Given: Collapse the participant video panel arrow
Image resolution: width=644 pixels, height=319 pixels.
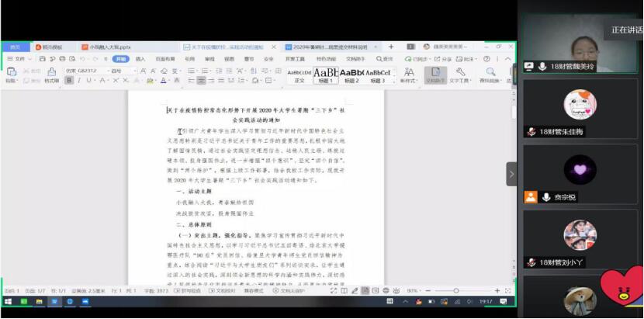Looking at the screenshot, I should point(511,175).
